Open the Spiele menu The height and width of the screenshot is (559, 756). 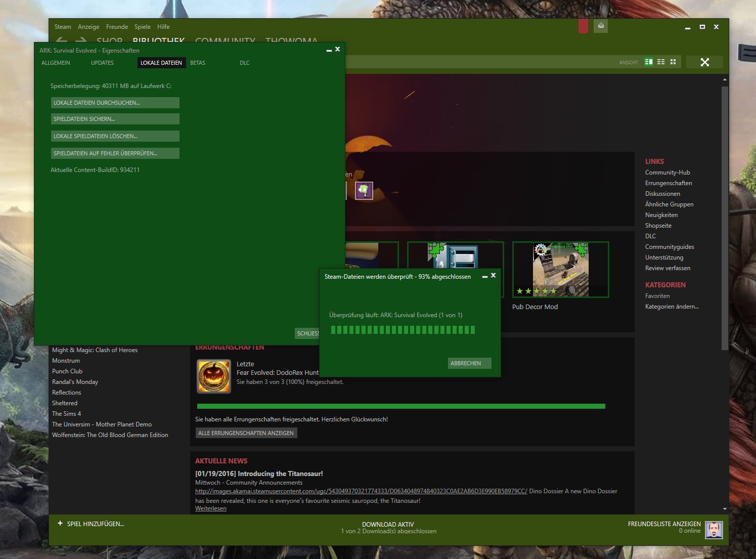coord(143,27)
